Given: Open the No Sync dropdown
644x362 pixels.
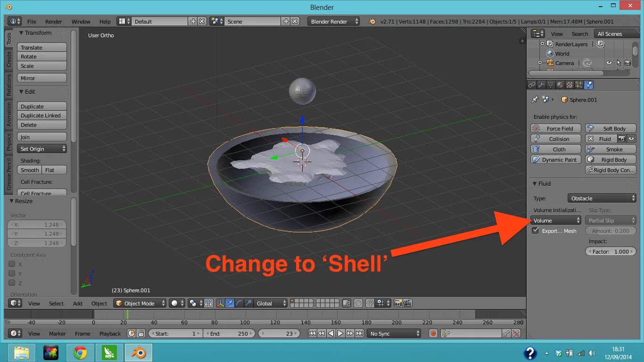Looking at the screenshot, I should 394,333.
